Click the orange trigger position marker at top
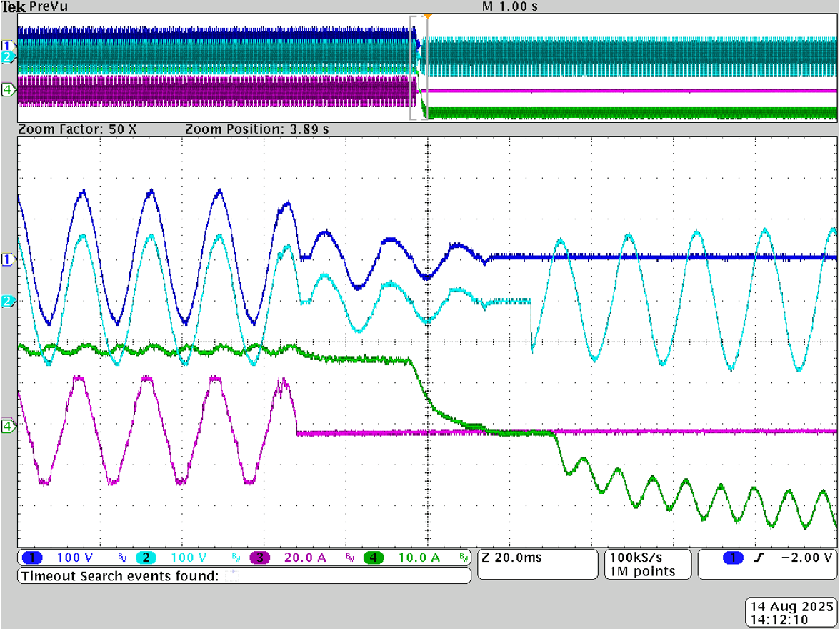840x629 pixels. coord(428,15)
